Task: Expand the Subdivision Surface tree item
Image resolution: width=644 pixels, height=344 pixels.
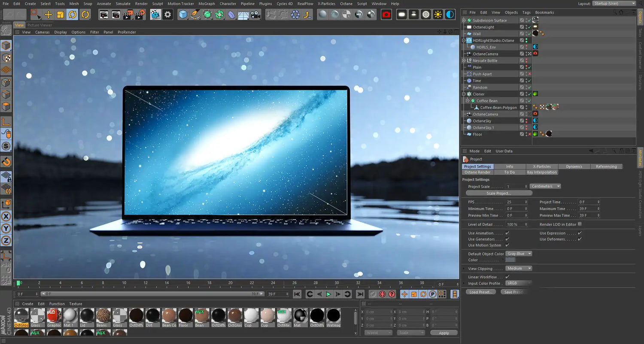Action: 464,20
